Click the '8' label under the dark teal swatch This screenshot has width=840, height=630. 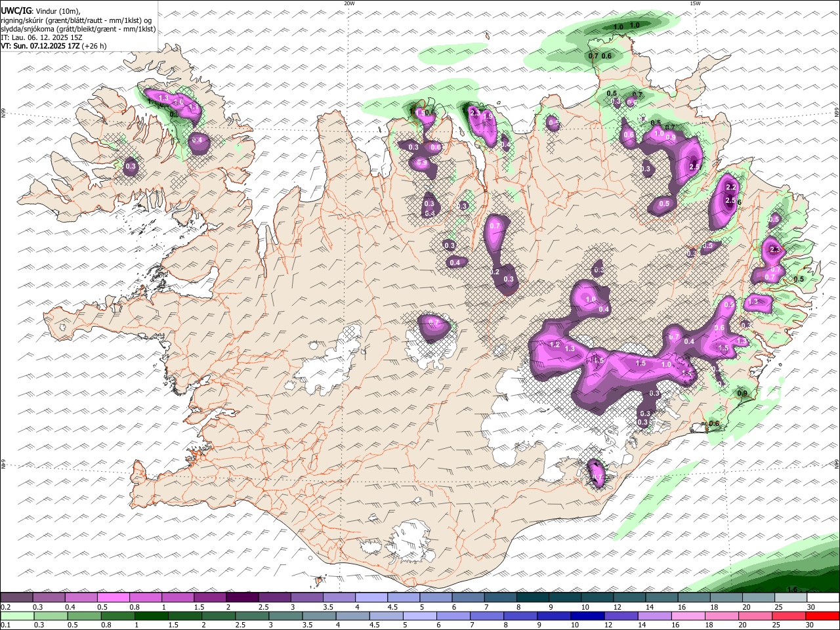[518, 607]
